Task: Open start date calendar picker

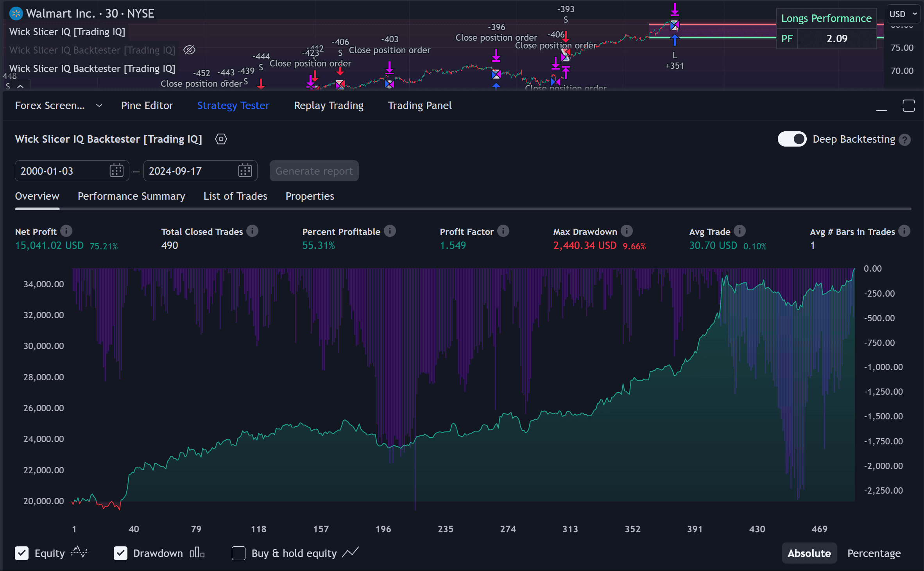Action: coord(116,171)
